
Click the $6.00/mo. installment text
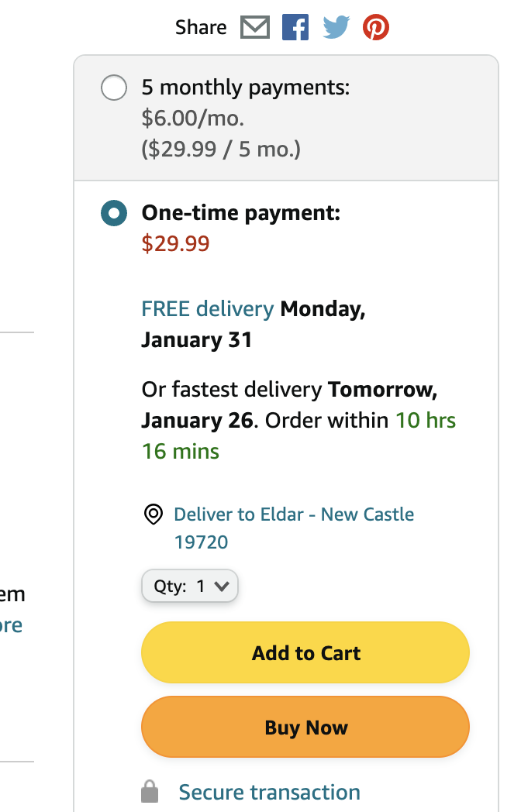tap(192, 118)
